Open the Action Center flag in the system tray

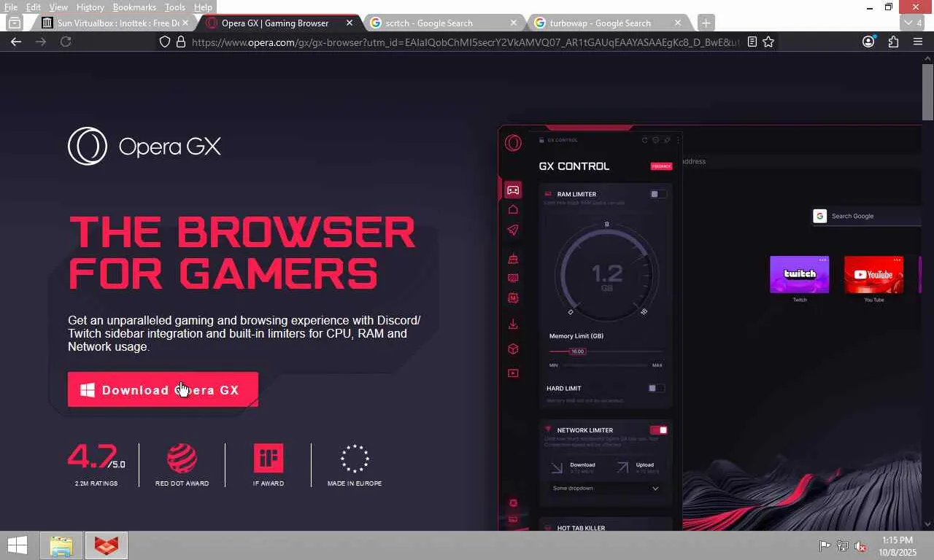[825, 545]
